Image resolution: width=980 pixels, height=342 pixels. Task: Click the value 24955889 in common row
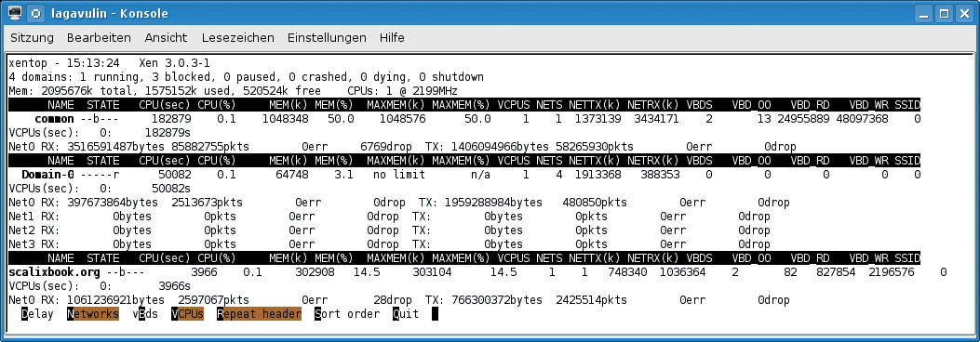point(803,119)
